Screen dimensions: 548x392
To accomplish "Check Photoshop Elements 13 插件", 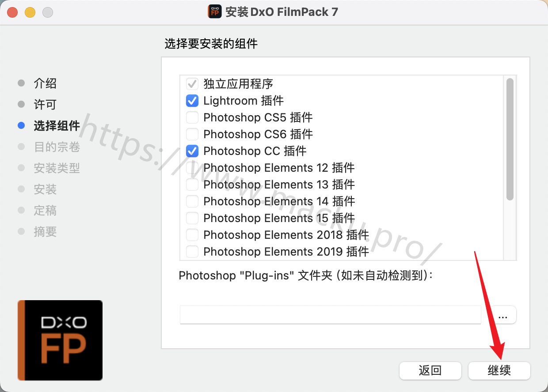I will pyautogui.click(x=192, y=185).
